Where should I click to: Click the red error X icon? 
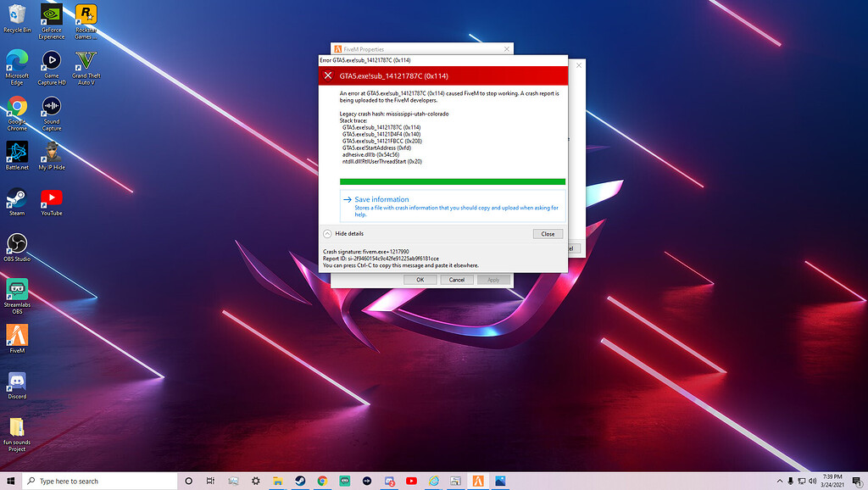(x=328, y=75)
